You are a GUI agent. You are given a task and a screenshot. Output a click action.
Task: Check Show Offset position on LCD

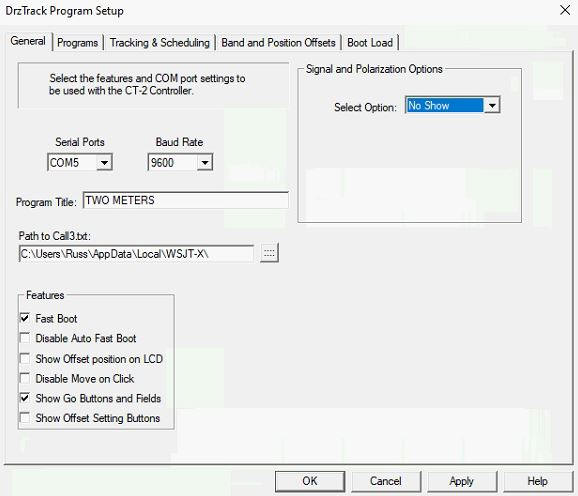tap(25, 359)
